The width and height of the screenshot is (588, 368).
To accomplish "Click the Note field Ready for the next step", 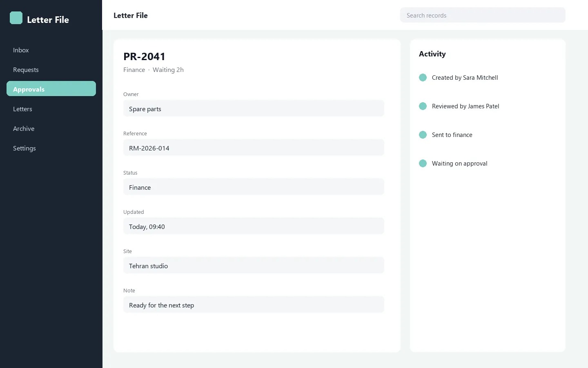I will pyautogui.click(x=254, y=305).
